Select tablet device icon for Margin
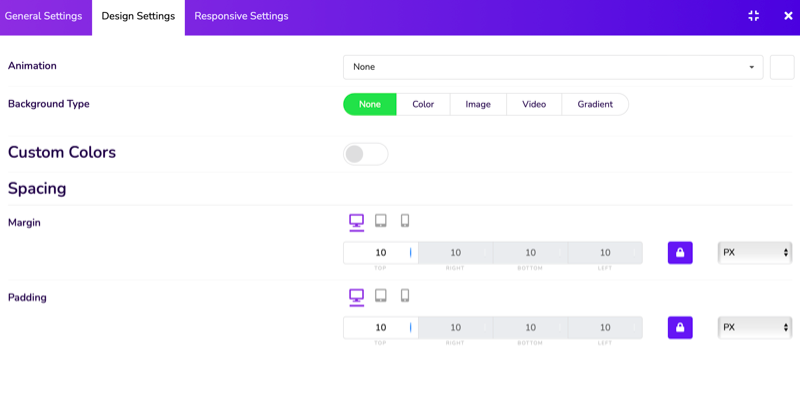 click(381, 221)
